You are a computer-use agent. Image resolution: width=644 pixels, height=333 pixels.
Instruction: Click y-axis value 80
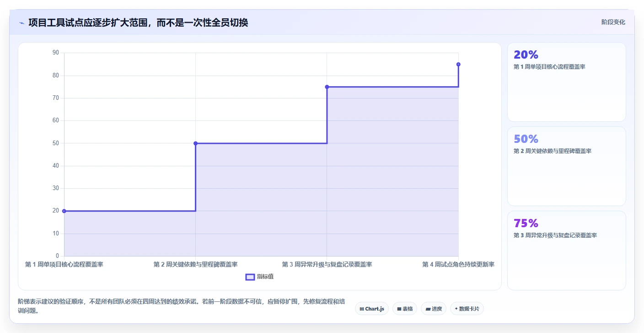click(x=56, y=76)
